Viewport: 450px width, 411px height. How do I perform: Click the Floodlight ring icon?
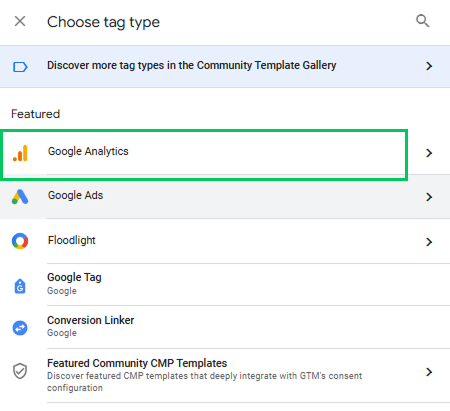point(20,241)
